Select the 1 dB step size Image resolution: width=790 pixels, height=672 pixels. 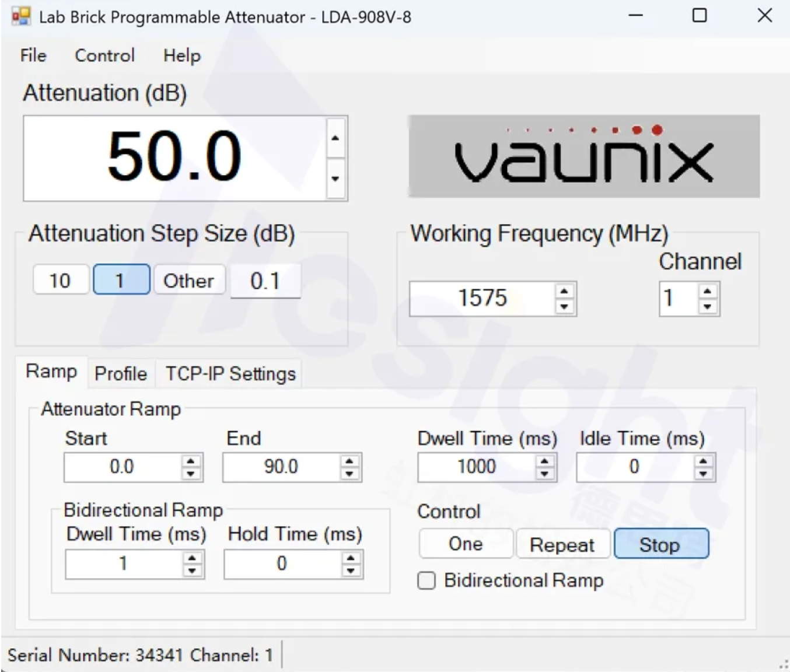tap(121, 281)
